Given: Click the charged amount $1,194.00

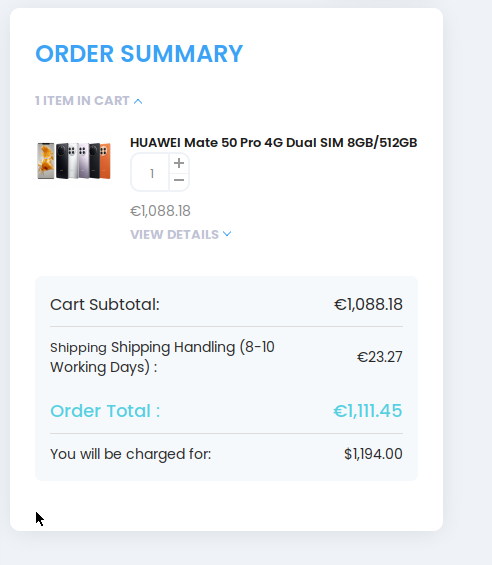Looking at the screenshot, I should (373, 454).
